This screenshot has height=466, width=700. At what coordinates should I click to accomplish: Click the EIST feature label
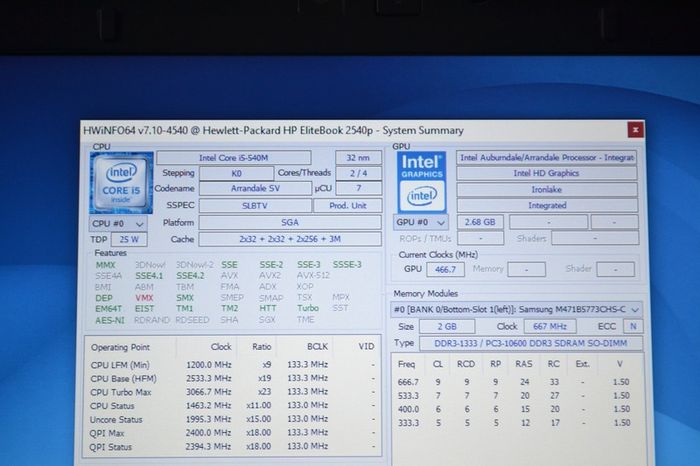click(x=145, y=308)
